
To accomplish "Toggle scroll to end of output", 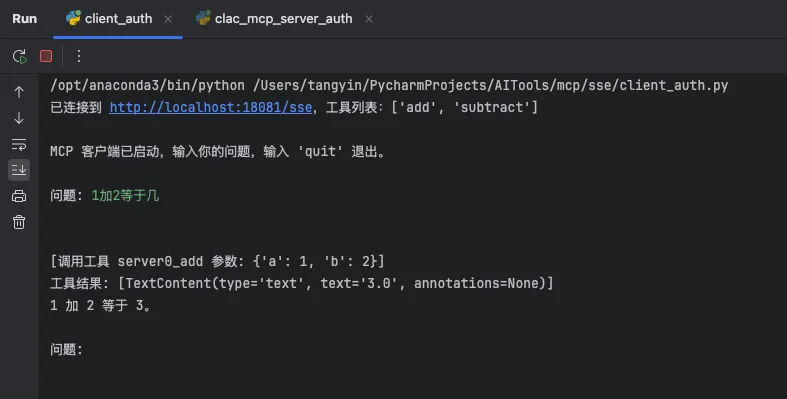I will click(19, 170).
